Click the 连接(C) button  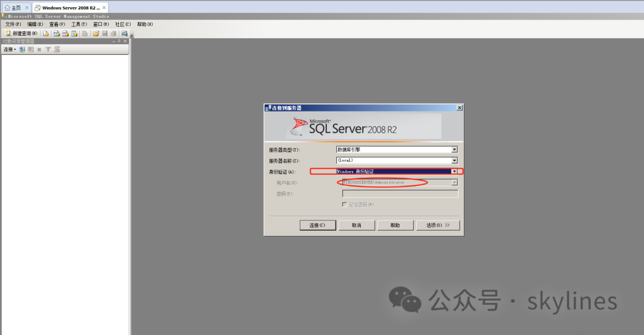317,225
